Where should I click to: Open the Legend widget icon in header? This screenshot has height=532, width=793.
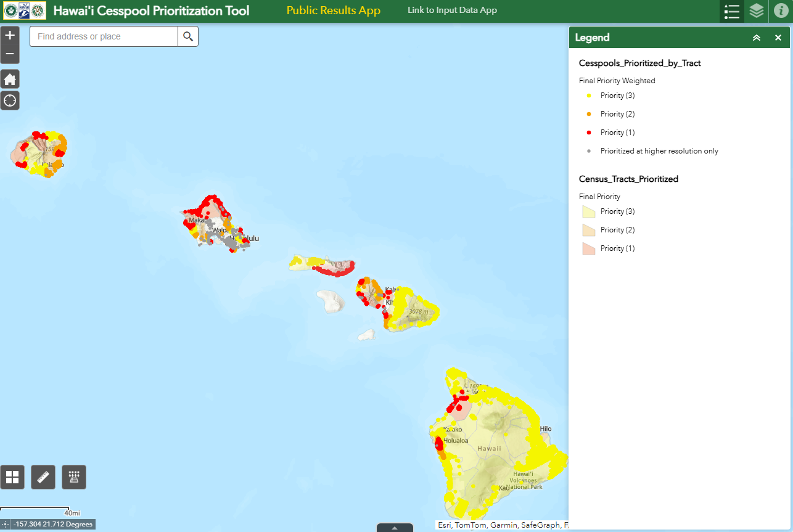pos(732,11)
